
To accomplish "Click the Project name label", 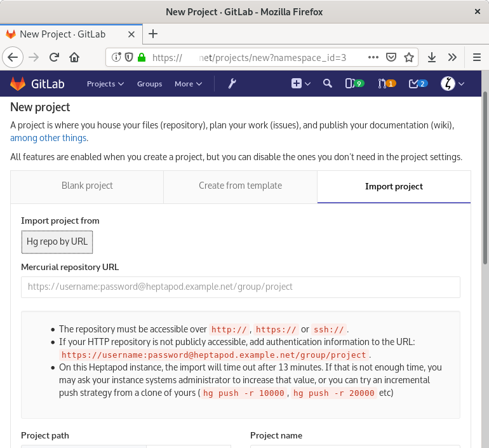I will (x=276, y=435).
